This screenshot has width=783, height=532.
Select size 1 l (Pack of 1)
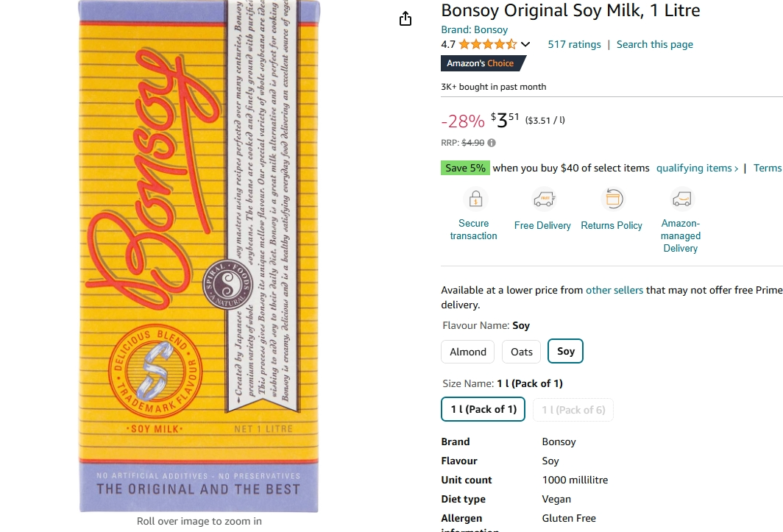coord(483,410)
